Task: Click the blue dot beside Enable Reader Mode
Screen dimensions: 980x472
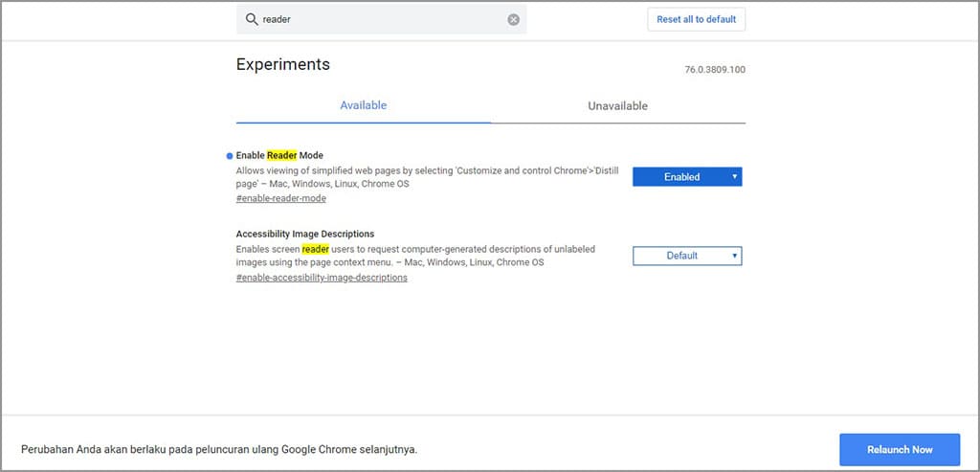Action: tap(230, 155)
